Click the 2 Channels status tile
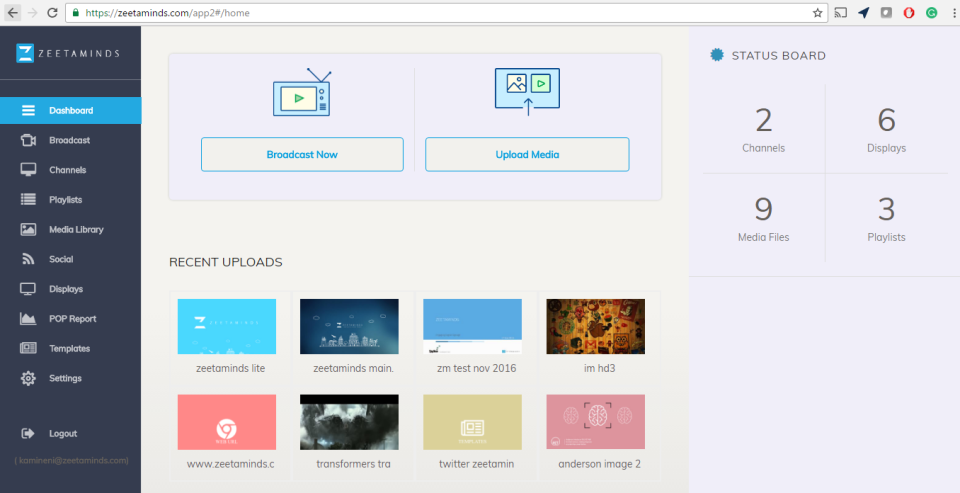The height and width of the screenshot is (493, 960). (x=763, y=129)
